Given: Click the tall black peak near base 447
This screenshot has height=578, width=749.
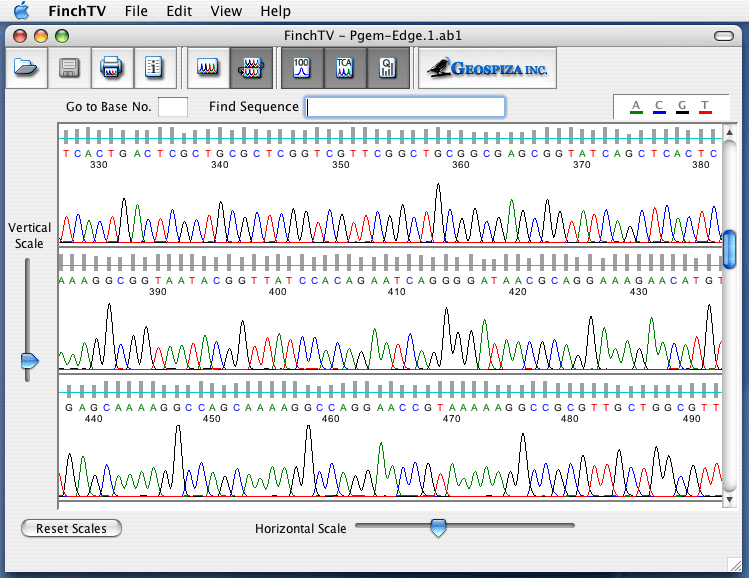Looking at the screenshot, I should coord(178,459).
